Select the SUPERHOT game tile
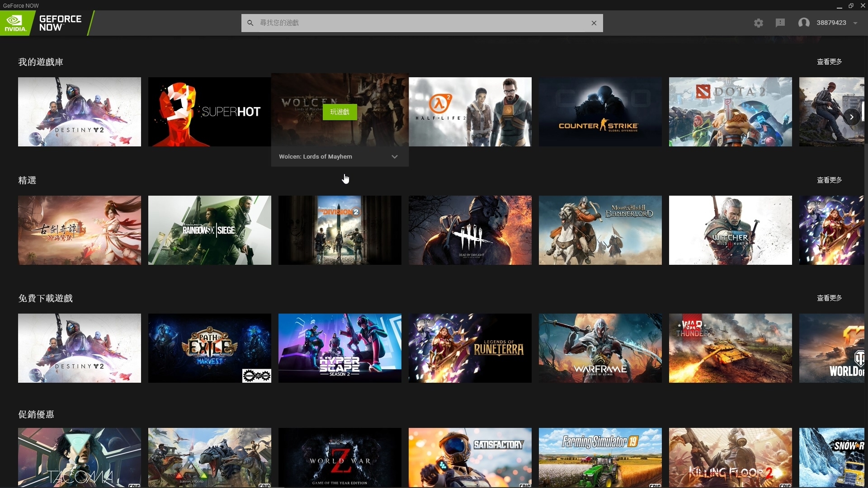The image size is (868, 488). (210, 112)
